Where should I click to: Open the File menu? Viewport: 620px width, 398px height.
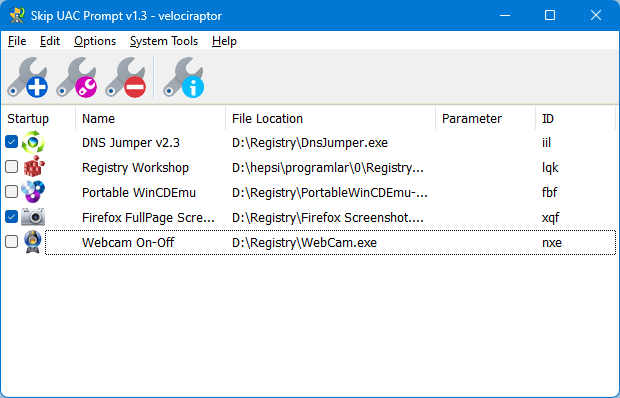point(17,41)
